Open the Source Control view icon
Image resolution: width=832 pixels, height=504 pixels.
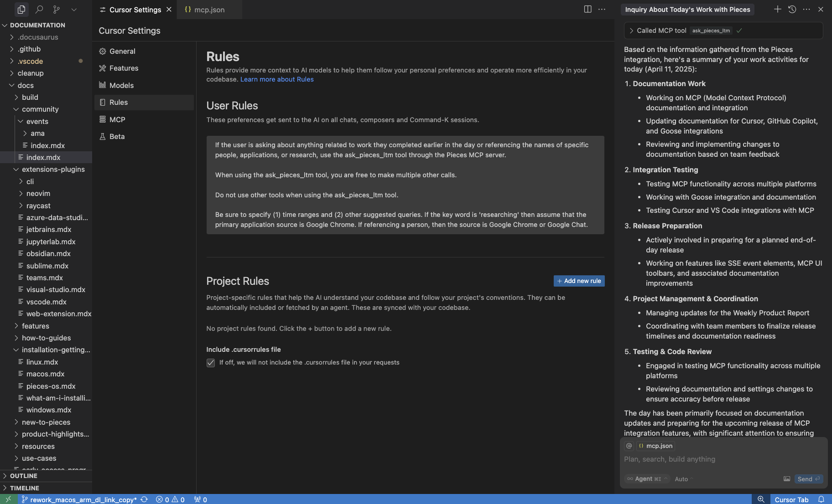coord(57,9)
